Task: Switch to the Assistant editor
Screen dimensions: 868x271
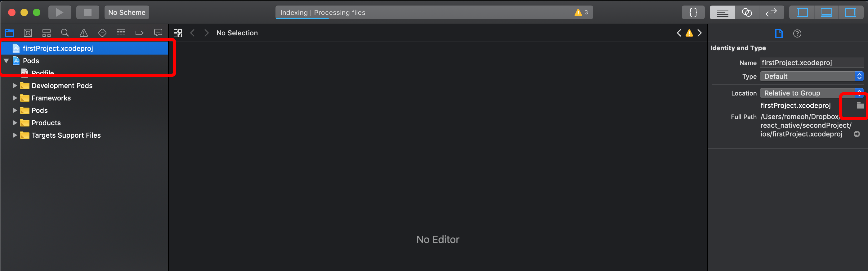Action: tap(747, 12)
